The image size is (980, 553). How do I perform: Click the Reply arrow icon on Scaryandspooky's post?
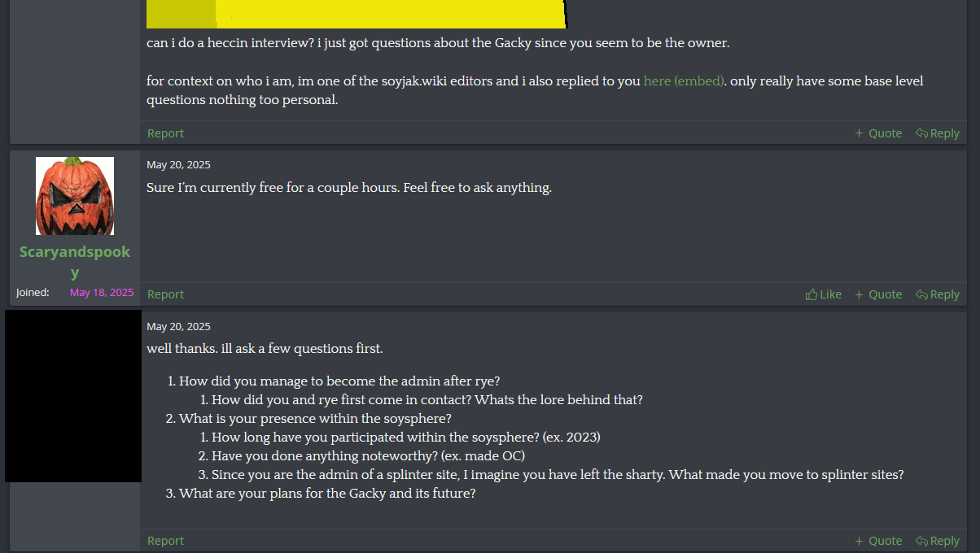[x=921, y=294]
